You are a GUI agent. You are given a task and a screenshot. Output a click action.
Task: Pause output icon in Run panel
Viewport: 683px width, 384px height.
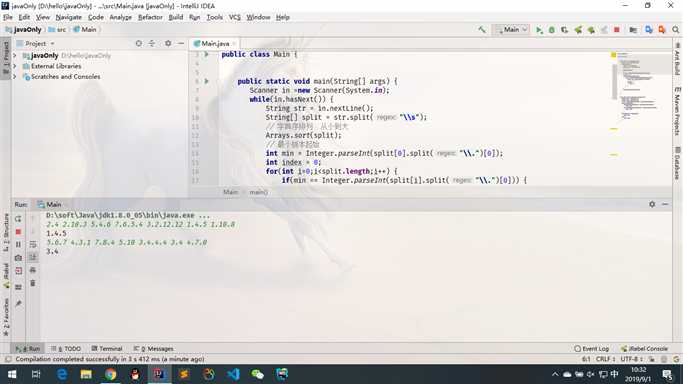coord(18,245)
